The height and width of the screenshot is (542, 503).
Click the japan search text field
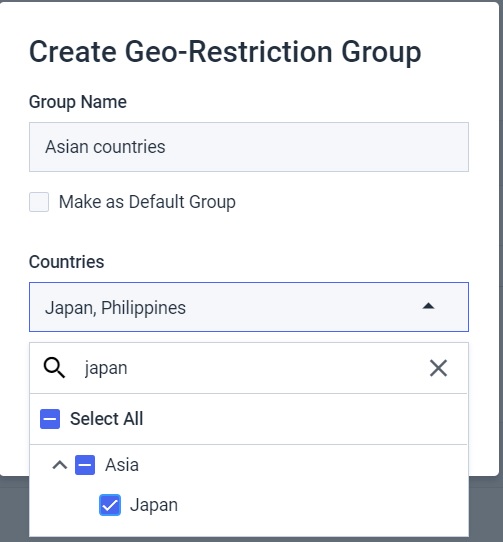pyautogui.click(x=249, y=368)
